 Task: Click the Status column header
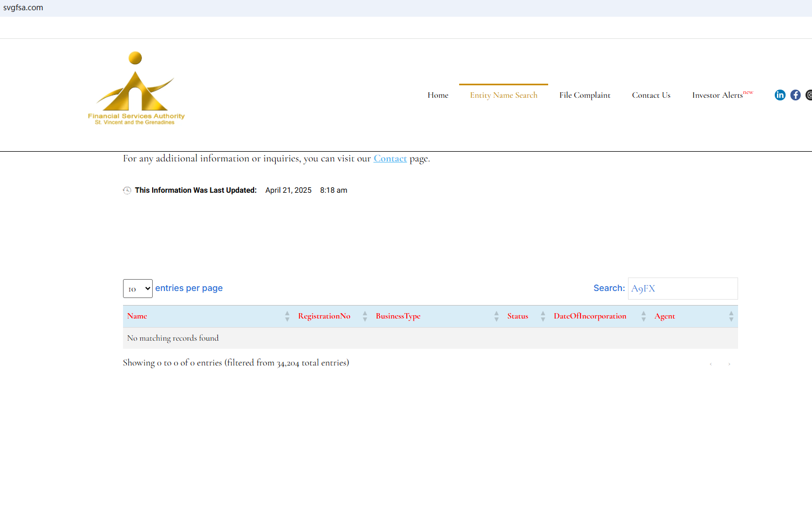(x=518, y=316)
